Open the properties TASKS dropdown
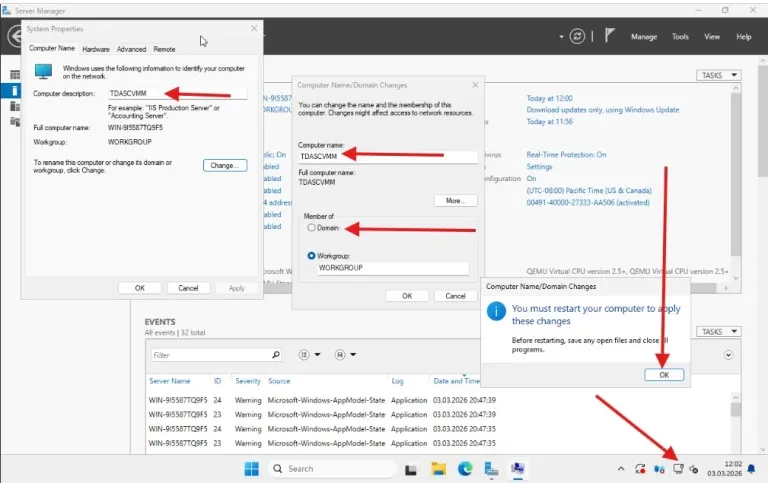This screenshot has height=483, width=768. [x=719, y=75]
